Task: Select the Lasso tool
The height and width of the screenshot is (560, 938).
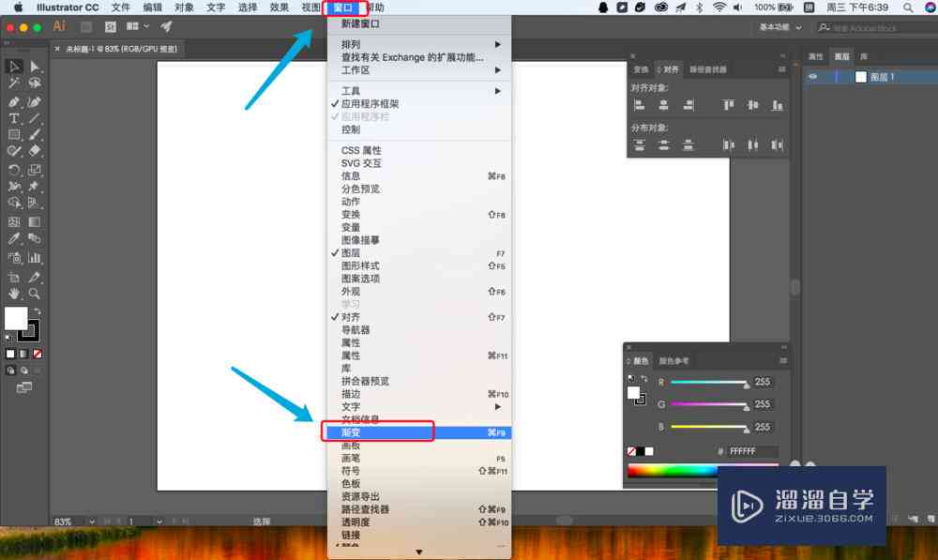Action: pyautogui.click(x=35, y=83)
